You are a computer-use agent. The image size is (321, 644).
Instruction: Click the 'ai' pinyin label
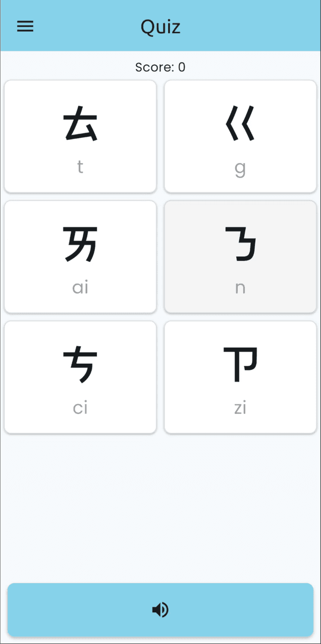click(80, 287)
